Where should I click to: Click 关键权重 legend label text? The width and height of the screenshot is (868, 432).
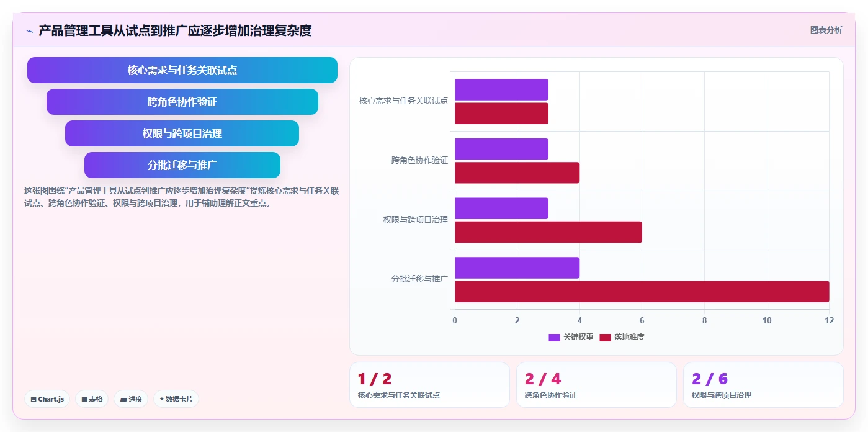click(578, 337)
